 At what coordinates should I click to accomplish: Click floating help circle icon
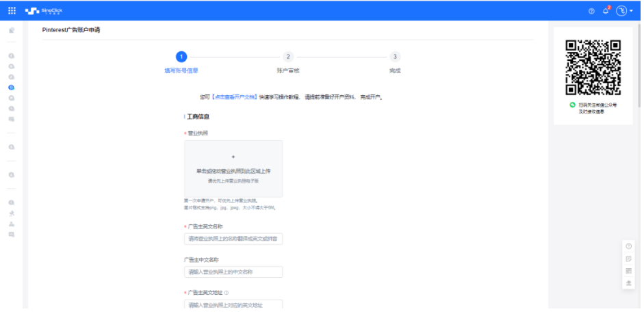[x=628, y=246]
